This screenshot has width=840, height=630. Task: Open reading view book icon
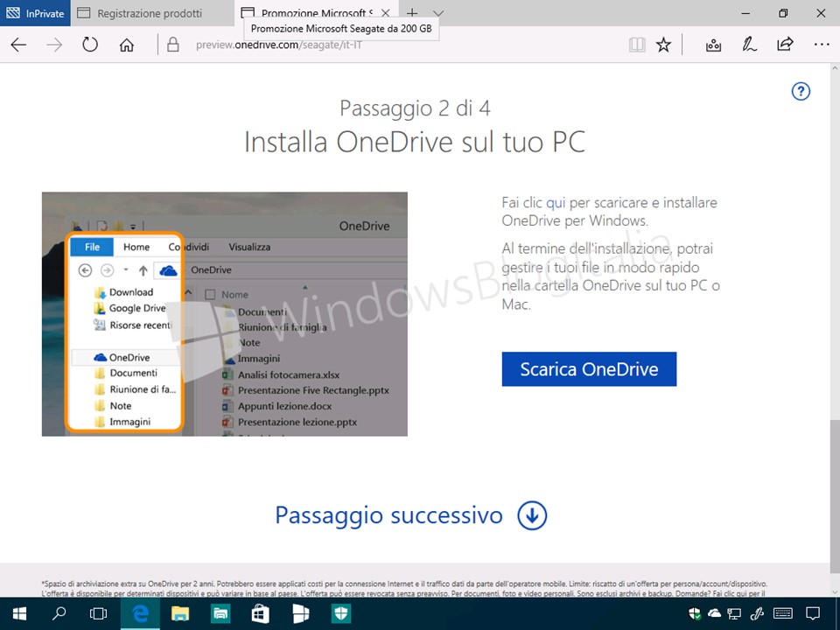(637, 45)
